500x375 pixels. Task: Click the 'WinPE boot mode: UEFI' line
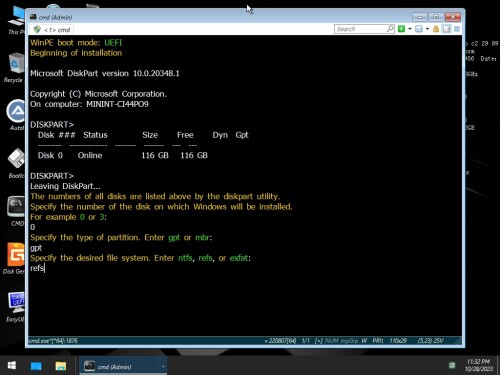click(76, 43)
